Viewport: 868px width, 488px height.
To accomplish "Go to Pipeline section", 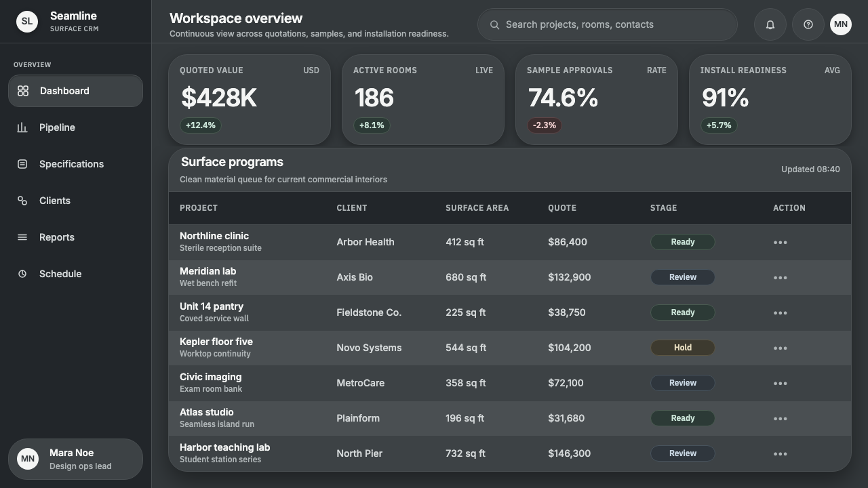I will [x=75, y=127].
